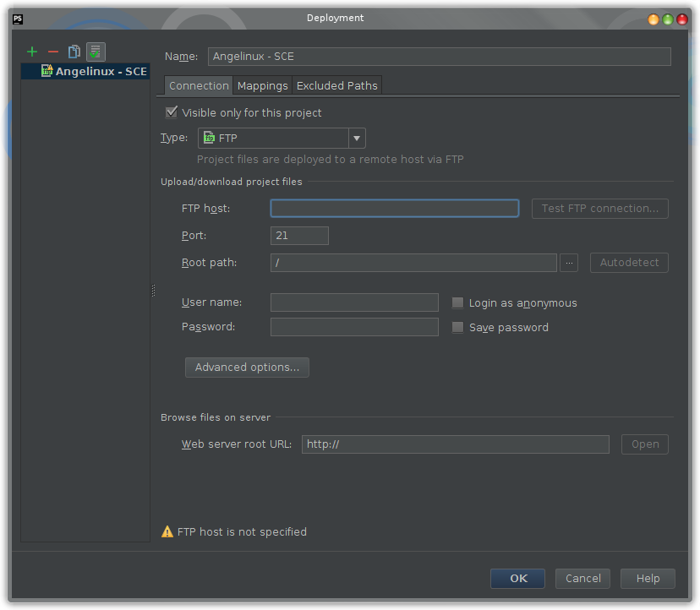The height and width of the screenshot is (610, 700).
Task: Click the Open web server URL button
Action: pos(645,444)
